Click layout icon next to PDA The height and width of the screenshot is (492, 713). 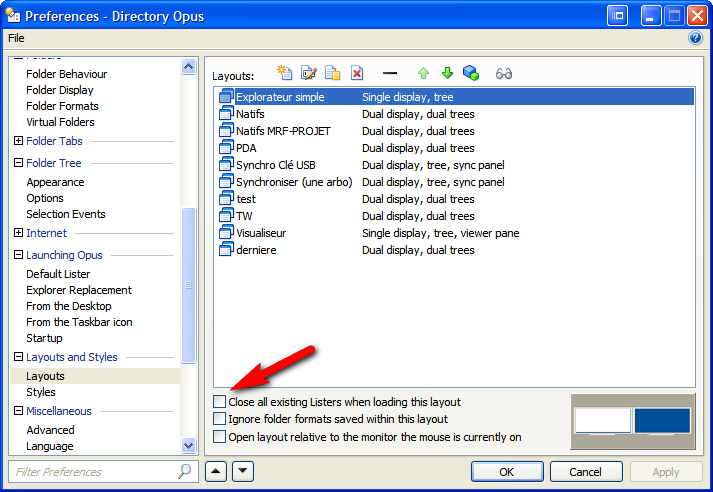click(226, 147)
